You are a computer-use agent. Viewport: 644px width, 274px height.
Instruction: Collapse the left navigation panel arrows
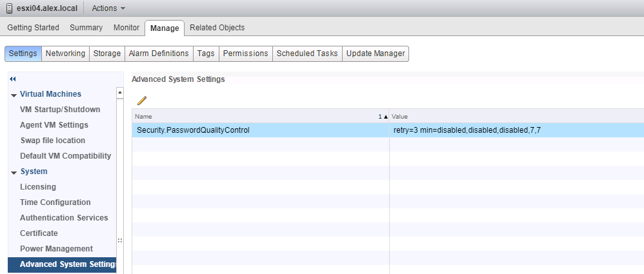pos(12,79)
